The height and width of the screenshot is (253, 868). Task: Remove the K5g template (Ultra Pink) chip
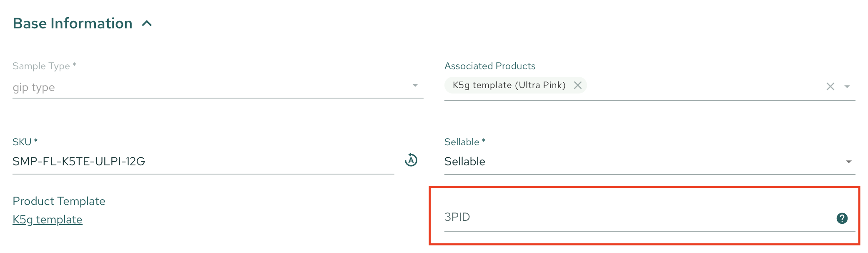(x=577, y=85)
